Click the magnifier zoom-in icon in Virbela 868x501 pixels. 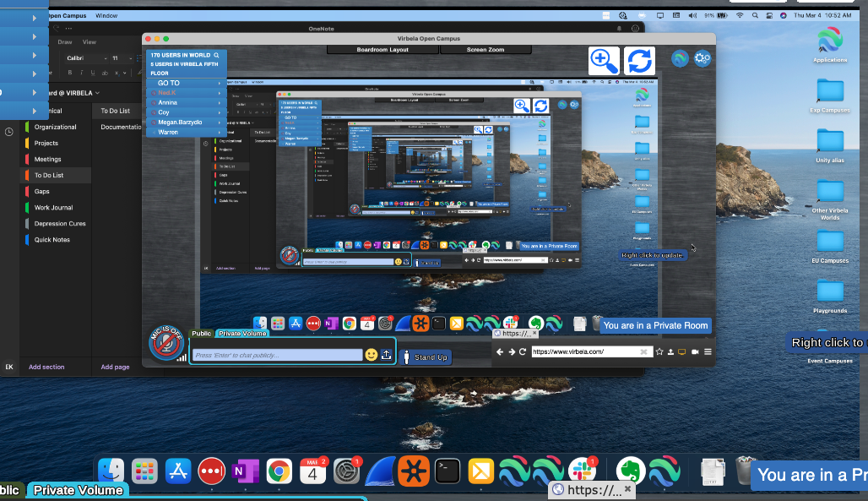(x=604, y=61)
